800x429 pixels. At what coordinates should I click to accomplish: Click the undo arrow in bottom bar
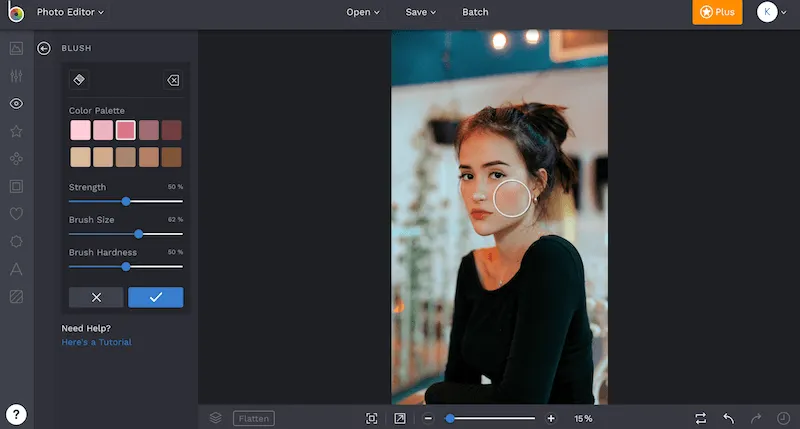[729, 418]
